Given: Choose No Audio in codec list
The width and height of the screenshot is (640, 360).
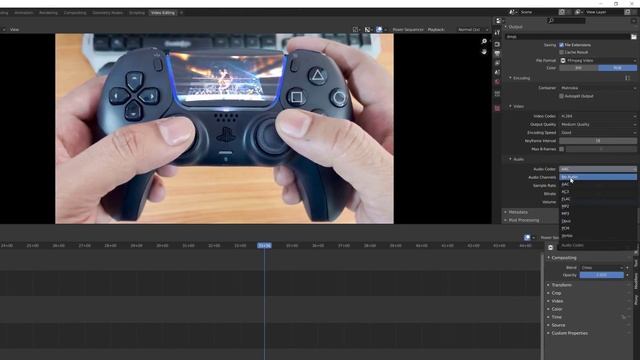Looking at the screenshot, I should pyautogui.click(x=598, y=177).
